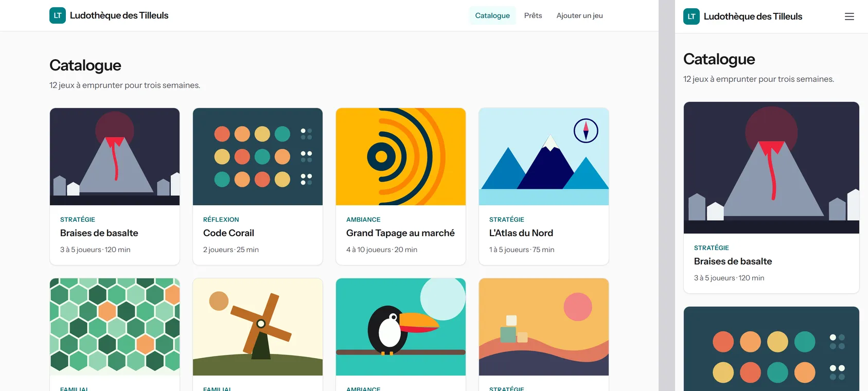Image resolution: width=868 pixels, height=391 pixels.
Task: Click '12 jeux à emprunter' subtitle on desktop page
Action: coord(125,85)
